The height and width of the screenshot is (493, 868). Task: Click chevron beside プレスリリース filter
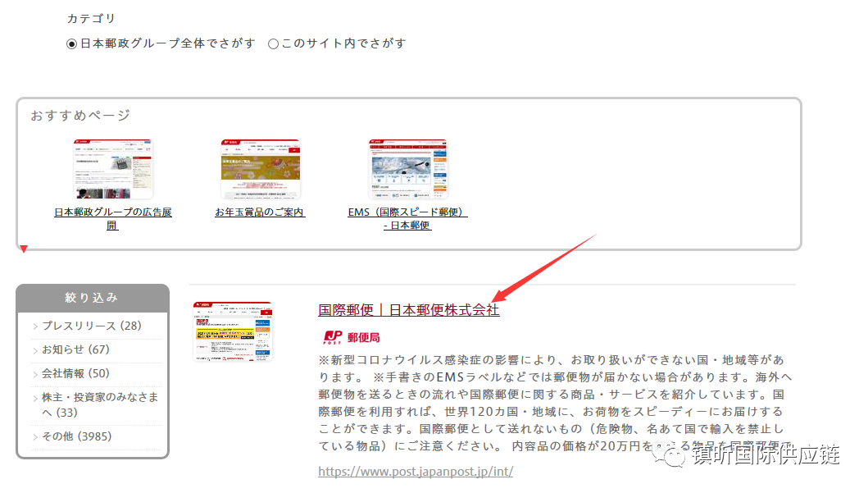pos(35,326)
